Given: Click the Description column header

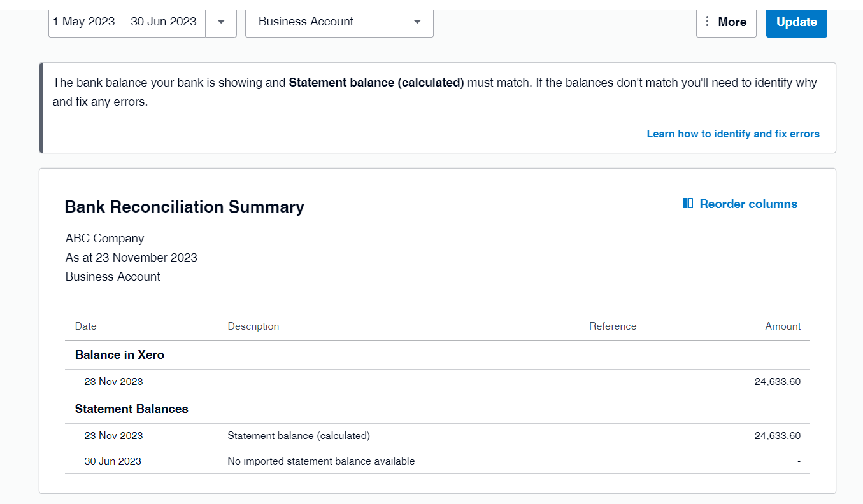Looking at the screenshot, I should point(253,326).
